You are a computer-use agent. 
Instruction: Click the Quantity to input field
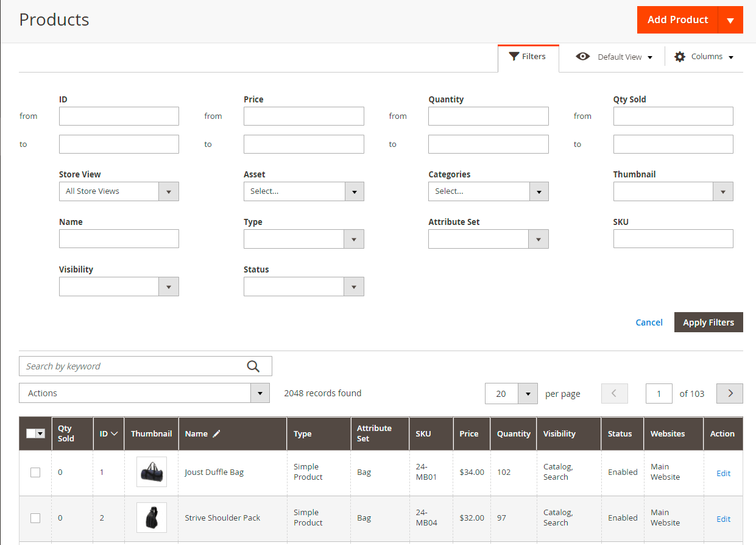(x=488, y=144)
